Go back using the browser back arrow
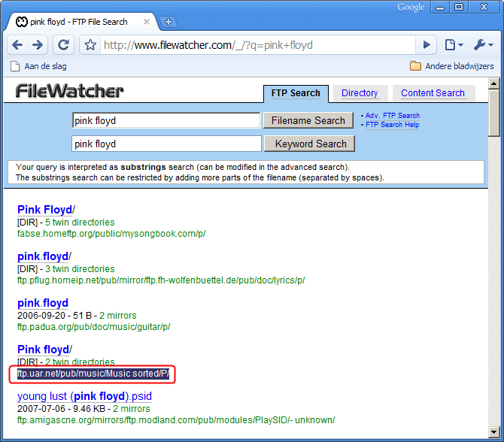504x442 pixels. click(17, 45)
